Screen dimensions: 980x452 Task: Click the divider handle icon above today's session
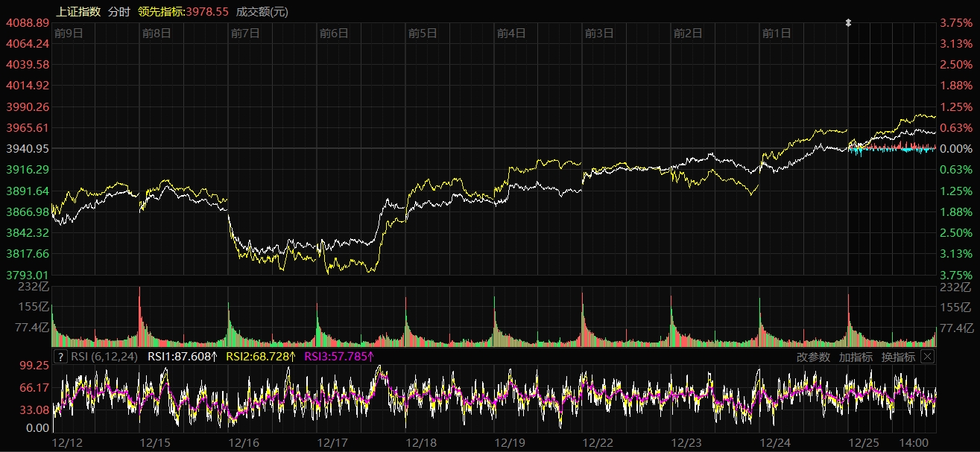point(848,23)
